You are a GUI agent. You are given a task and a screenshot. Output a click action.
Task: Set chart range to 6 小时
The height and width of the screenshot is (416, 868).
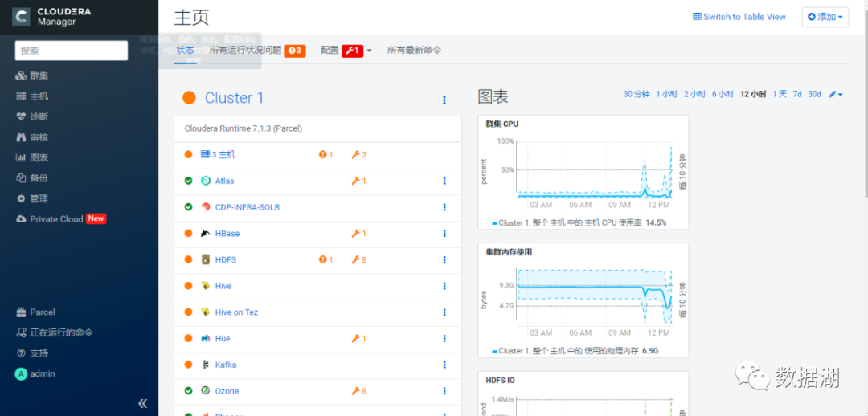click(723, 94)
